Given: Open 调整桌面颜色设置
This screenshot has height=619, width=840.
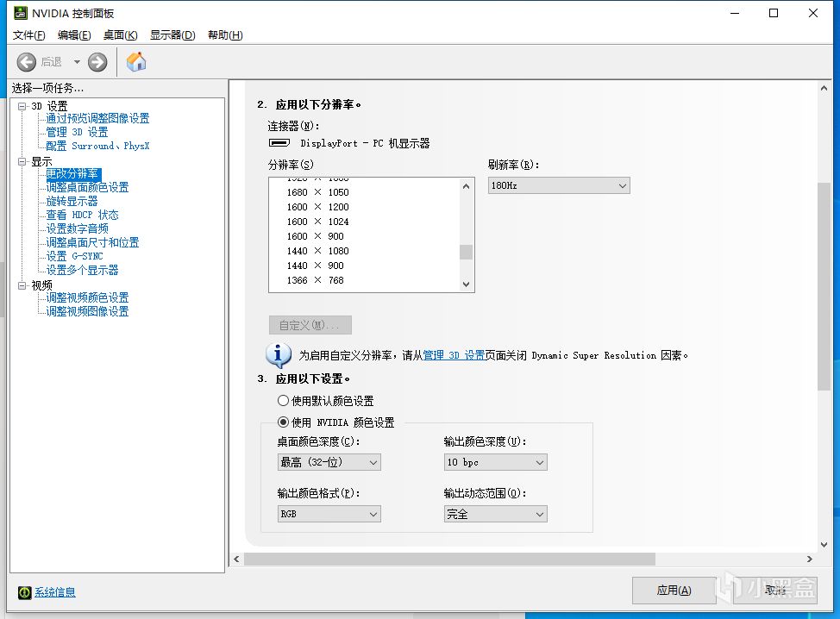Looking at the screenshot, I should (87, 187).
